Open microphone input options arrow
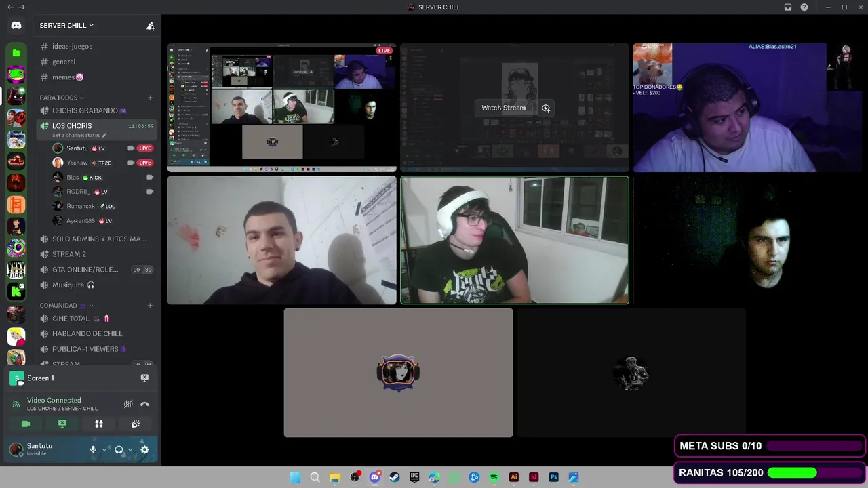Viewport: 868px width, 488px height. [104, 449]
